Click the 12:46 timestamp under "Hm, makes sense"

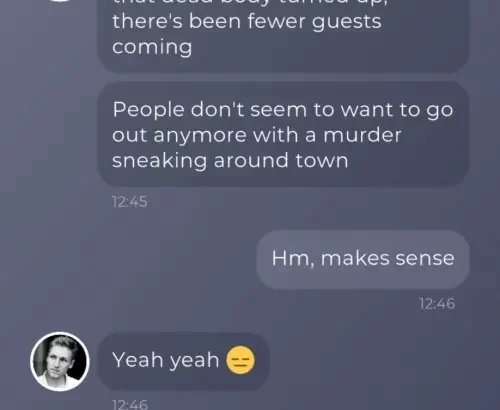(x=437, y=304)
